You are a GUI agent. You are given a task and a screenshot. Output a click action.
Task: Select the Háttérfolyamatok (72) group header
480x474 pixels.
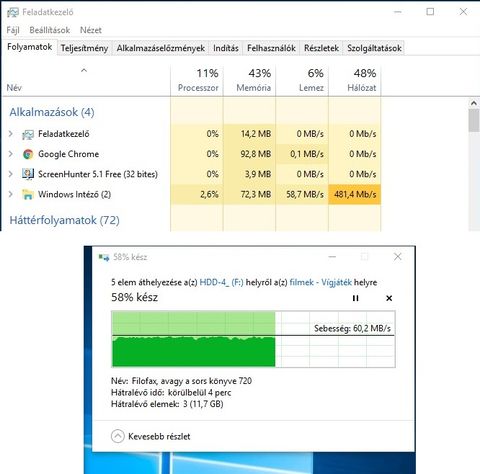tap(64, 220)
